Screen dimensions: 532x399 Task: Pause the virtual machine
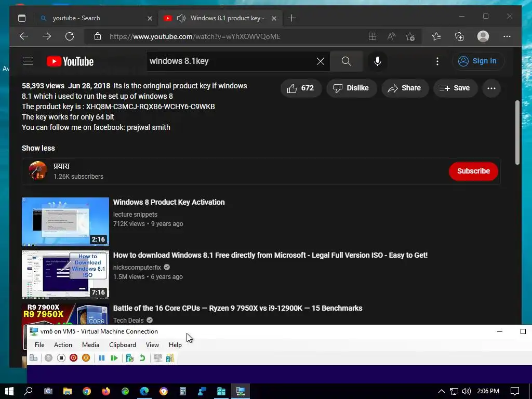101,358
